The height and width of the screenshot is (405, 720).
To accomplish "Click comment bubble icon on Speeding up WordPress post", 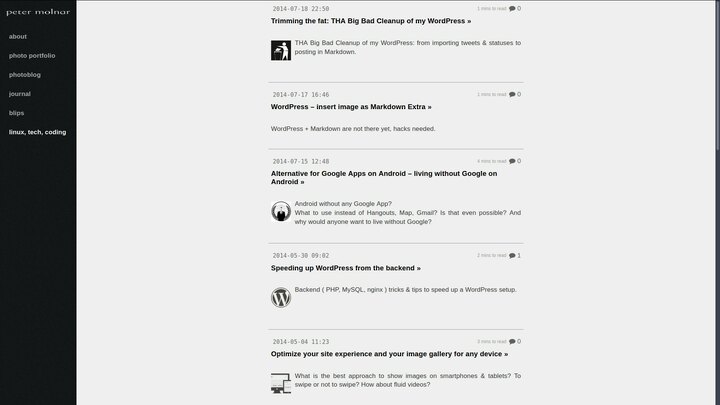I will click(x=512, y=256).
